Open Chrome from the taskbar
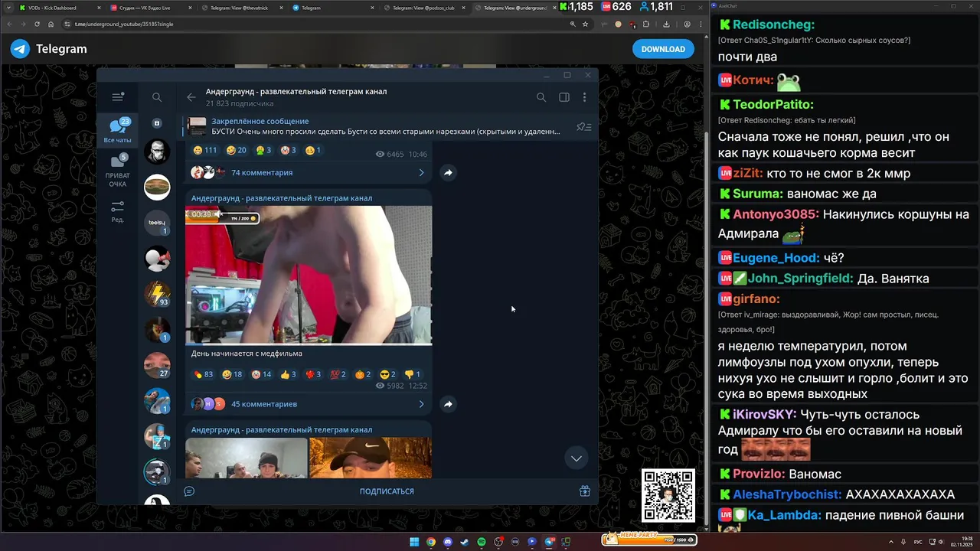Screen dimensions: 980x551 click(x=431, y=542)
